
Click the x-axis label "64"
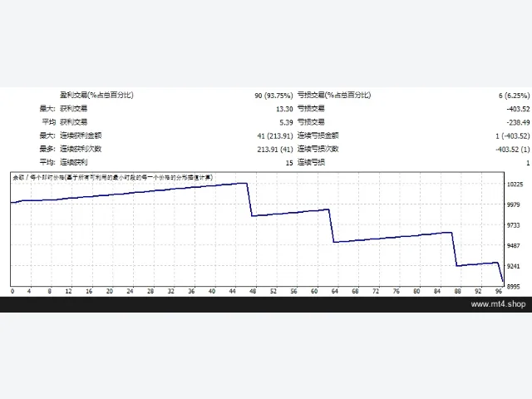click(x=335, y=291)
